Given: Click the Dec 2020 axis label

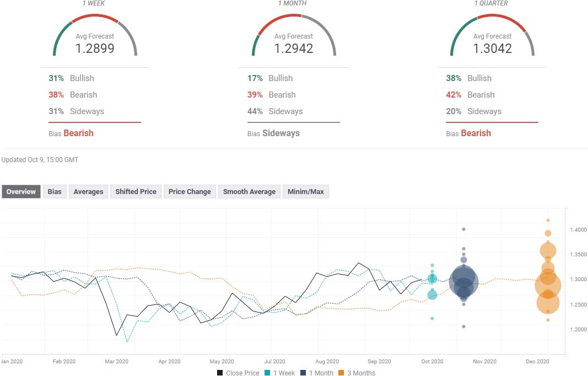Looking at the screenshot, I should tap(537, 361).
